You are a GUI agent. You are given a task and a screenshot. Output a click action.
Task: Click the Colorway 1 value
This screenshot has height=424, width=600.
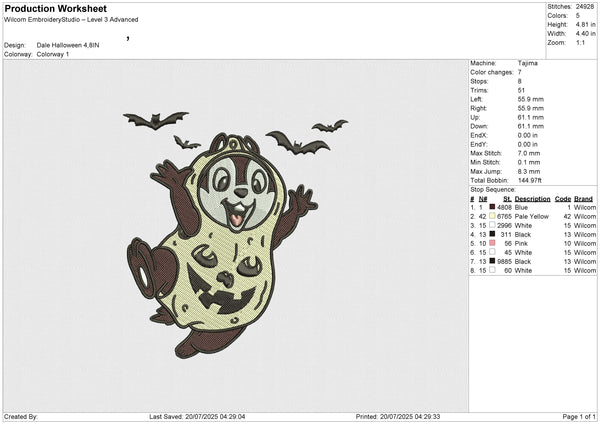pos(55,53)
